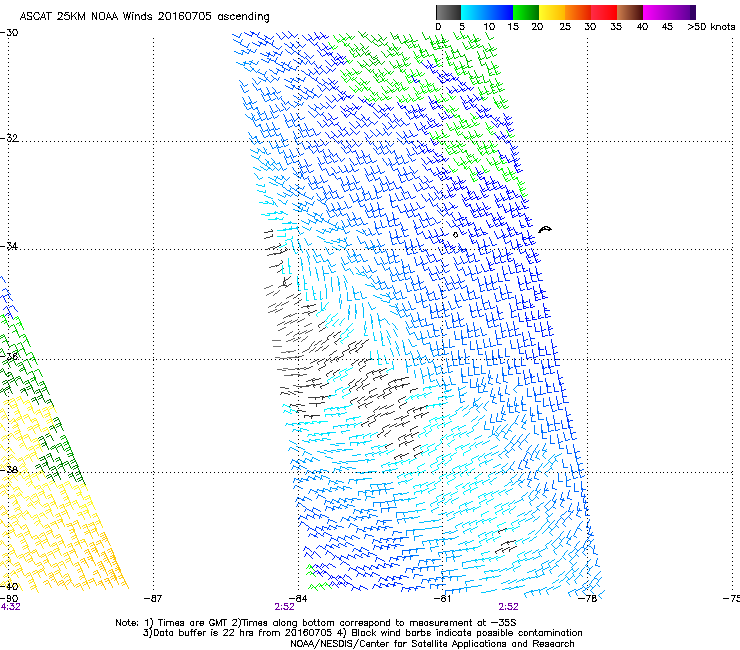The image size is (740, 650).
Task: Click the '35' label under the color legend
Action: [x=616, y=27]
